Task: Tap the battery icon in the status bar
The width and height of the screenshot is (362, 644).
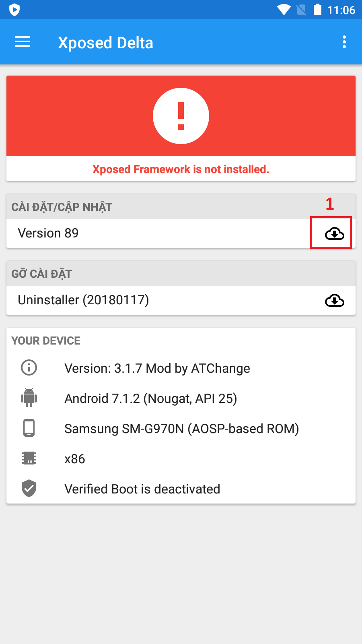Action: [317, 9]
